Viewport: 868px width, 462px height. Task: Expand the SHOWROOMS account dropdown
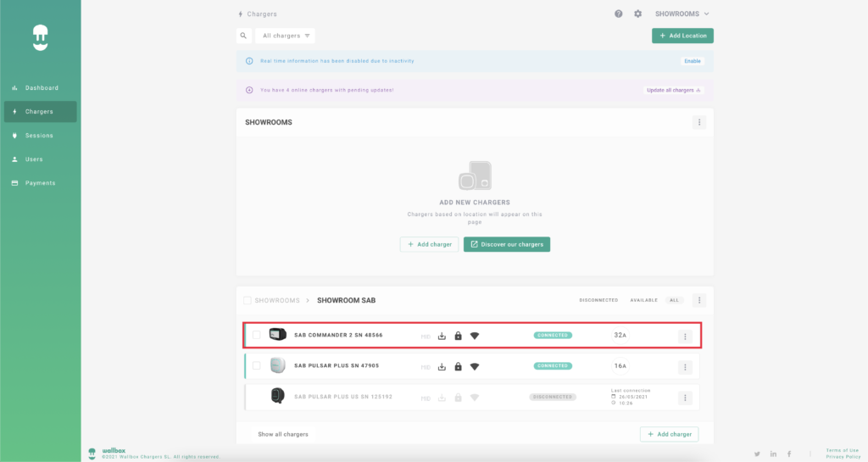[x=682, y=14]
